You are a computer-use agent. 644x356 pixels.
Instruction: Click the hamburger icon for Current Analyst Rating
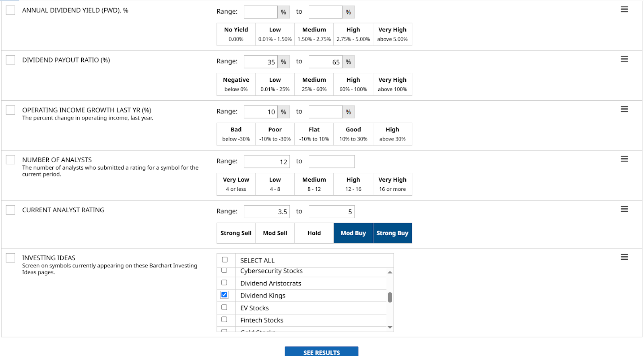[624, 209]
